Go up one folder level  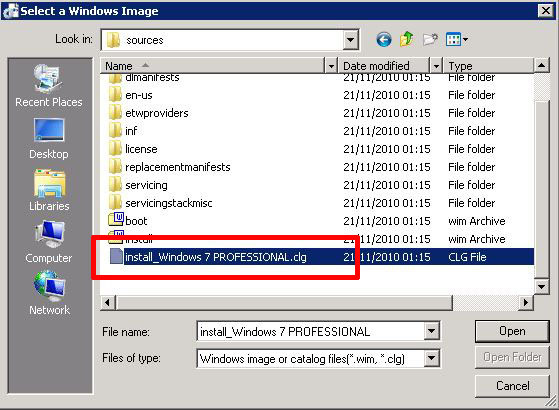click(x=407, y=39)
